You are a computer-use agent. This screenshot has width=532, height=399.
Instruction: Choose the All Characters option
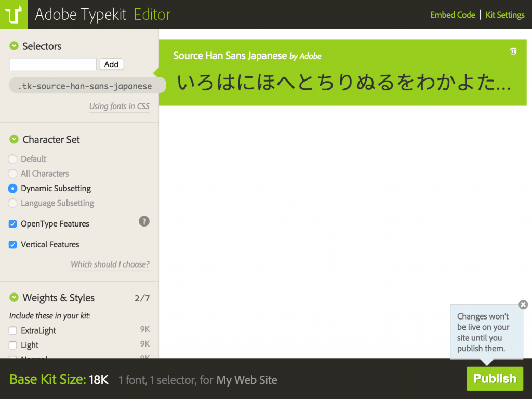12,174
